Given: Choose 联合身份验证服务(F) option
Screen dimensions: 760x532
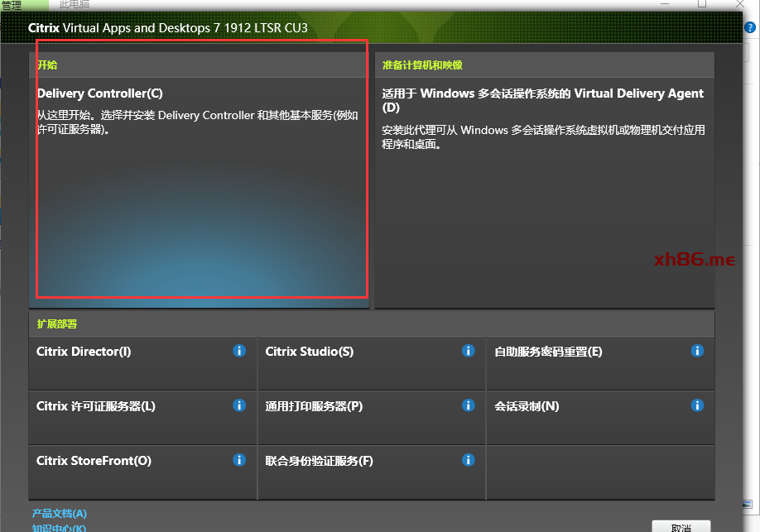Looking at the screenshot, I should 371,473.
